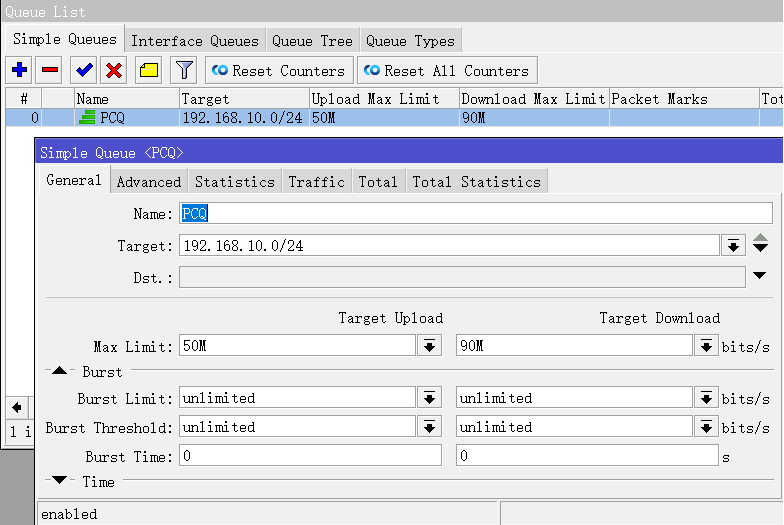Click into the Name input field
Viewport: 784px width, 525px height.
475,213
